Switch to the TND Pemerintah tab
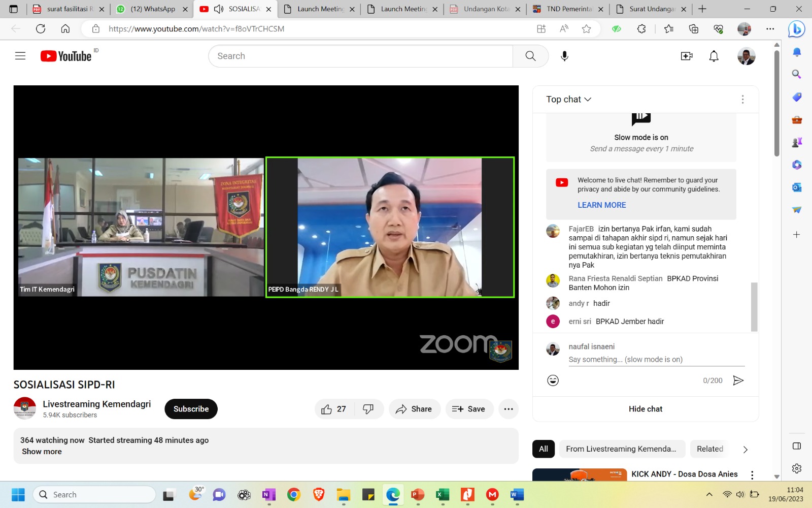Screen dimensions: 812x508 click(x=569, y=9)
